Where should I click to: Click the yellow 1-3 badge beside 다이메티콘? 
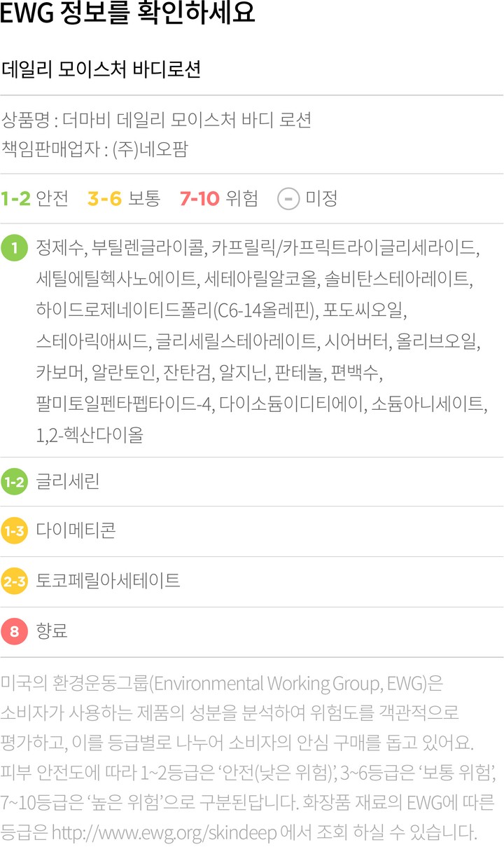tap(14, 532)
